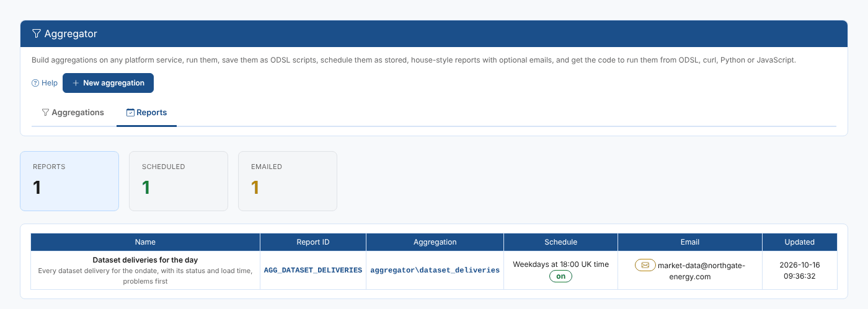Sort by the Report ID column header
Image resolution: width=868 pixels, height=309 pixels.
coord(313,242)
